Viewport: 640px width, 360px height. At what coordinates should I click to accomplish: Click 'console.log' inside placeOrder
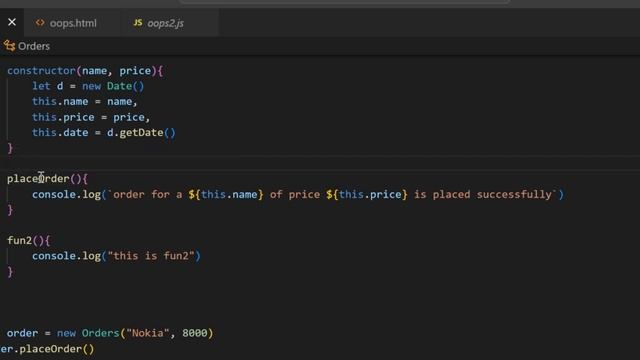coord(67,194)
